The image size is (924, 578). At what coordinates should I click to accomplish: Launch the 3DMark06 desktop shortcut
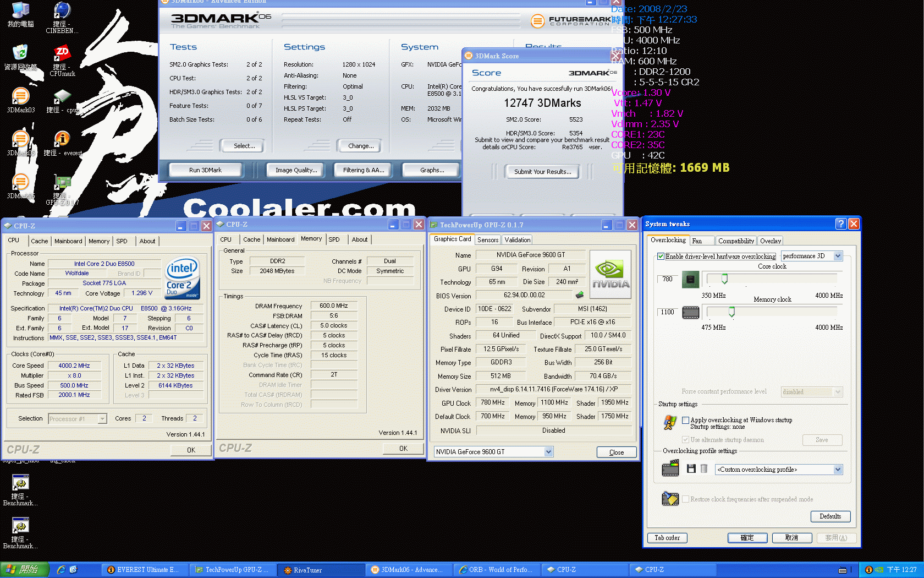click(20, 186)
